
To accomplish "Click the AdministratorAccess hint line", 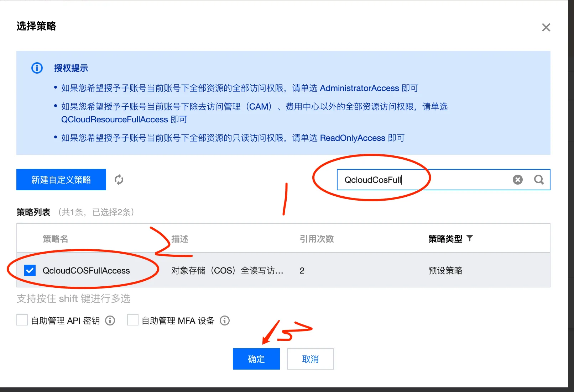I will pyautogui.click(x=240, y=88).
